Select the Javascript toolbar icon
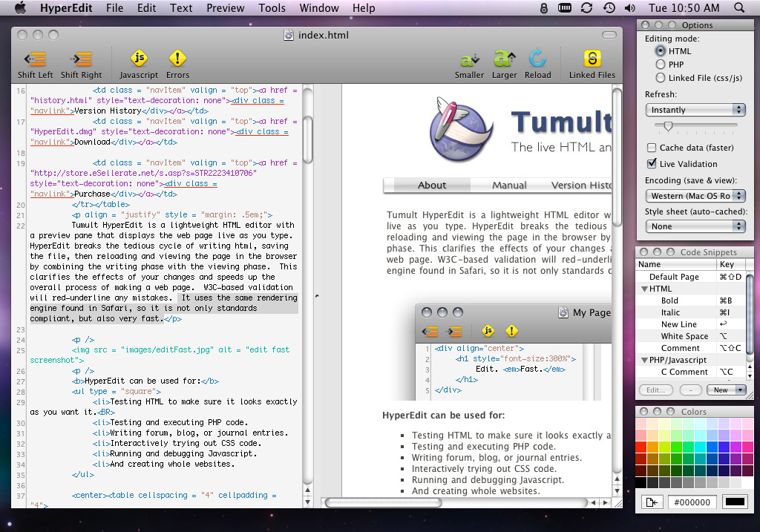 (138, 59)
